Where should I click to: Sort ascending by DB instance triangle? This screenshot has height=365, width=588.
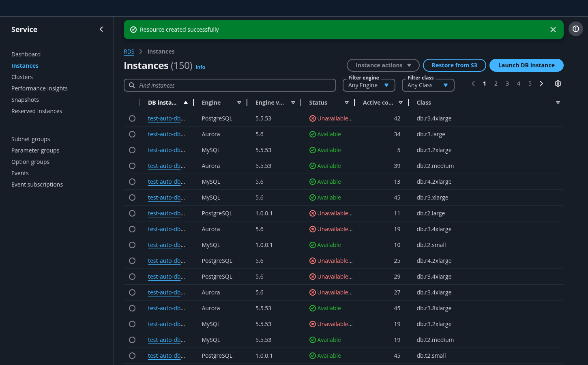(186, 103)
